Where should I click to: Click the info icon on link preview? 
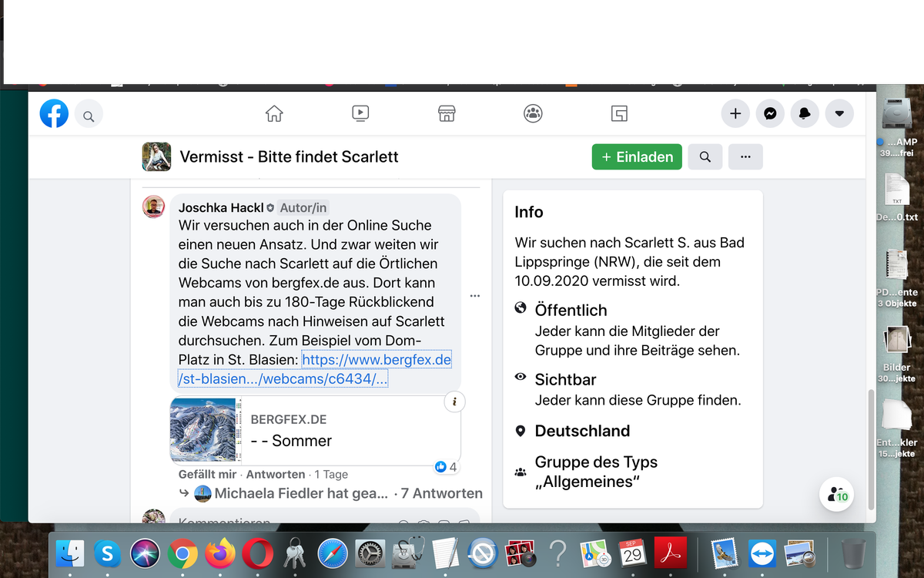(454, 402)
